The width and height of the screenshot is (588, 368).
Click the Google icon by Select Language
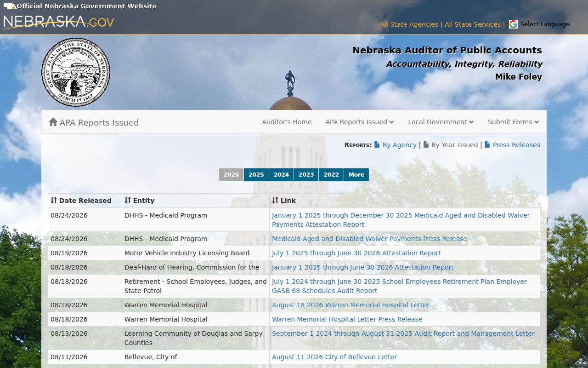513,24
